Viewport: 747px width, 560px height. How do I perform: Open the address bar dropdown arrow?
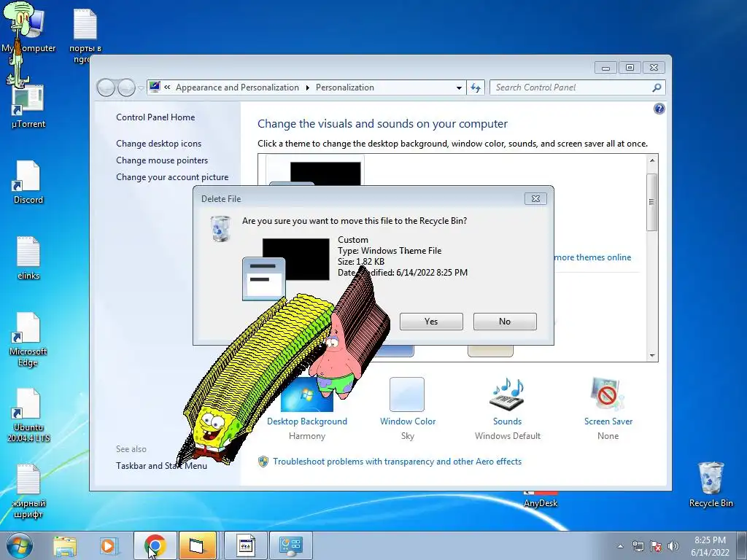(459, 87)
